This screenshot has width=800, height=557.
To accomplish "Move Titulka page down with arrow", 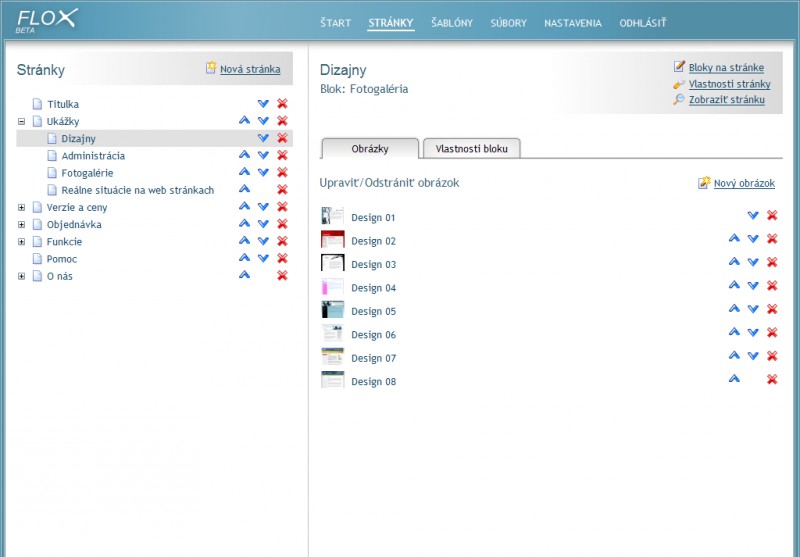I will click(263, 104).
